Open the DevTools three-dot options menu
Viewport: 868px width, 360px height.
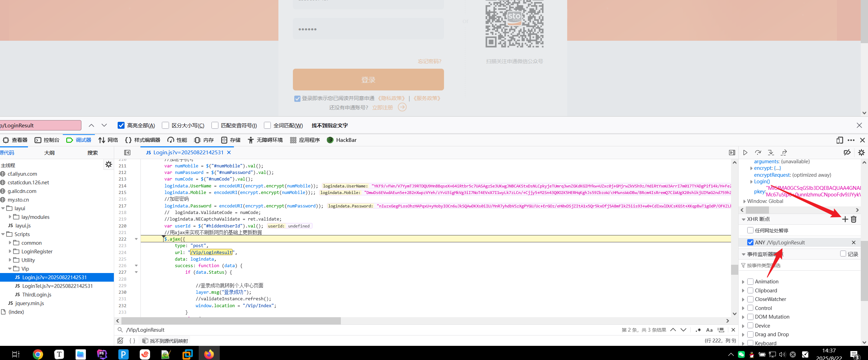[x=851, y=140]
